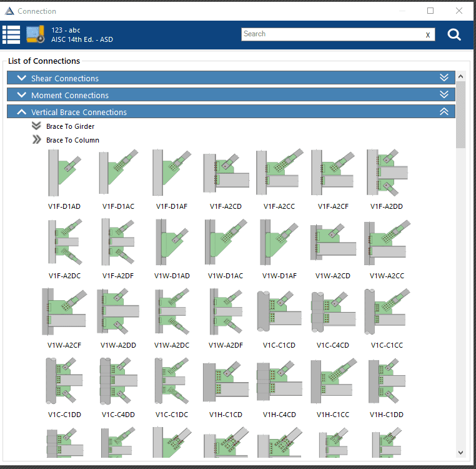
Task: Click the design code settings icon
Action: coord(35,34)
